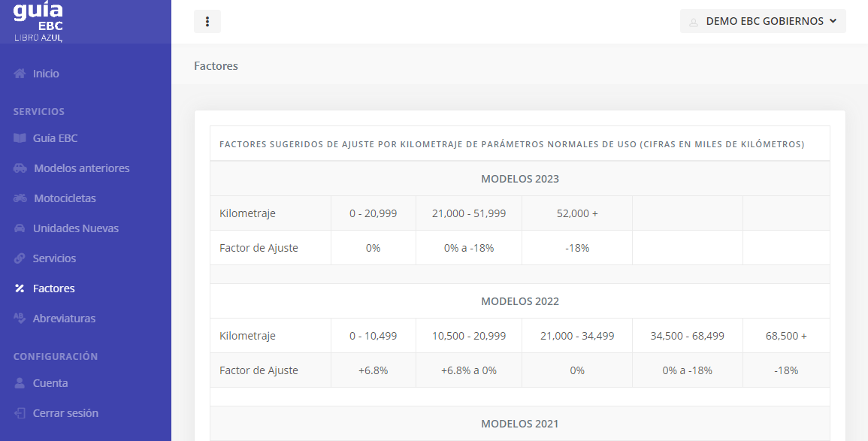Screen dimensions: 868x441
Task: Open the DEMO EBC GOBIERNOS dropdown
Action: [x=763, y=21]
